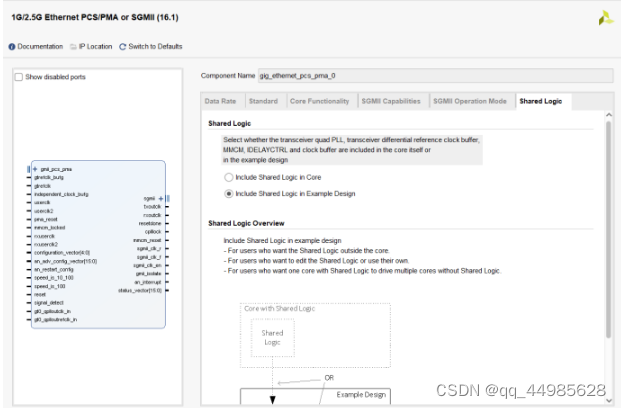Image resolution: width=621 pixels, height=408 pixels.
Task: Select Include Shared Logic in Example Design
Action: click(229, 194)
